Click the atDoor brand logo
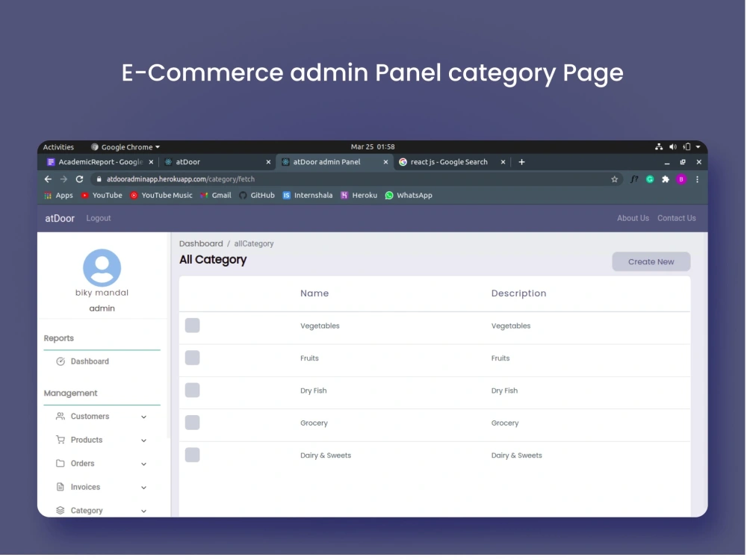The height and width of the screenshot is (560, 747). click(x=60, y=219)
